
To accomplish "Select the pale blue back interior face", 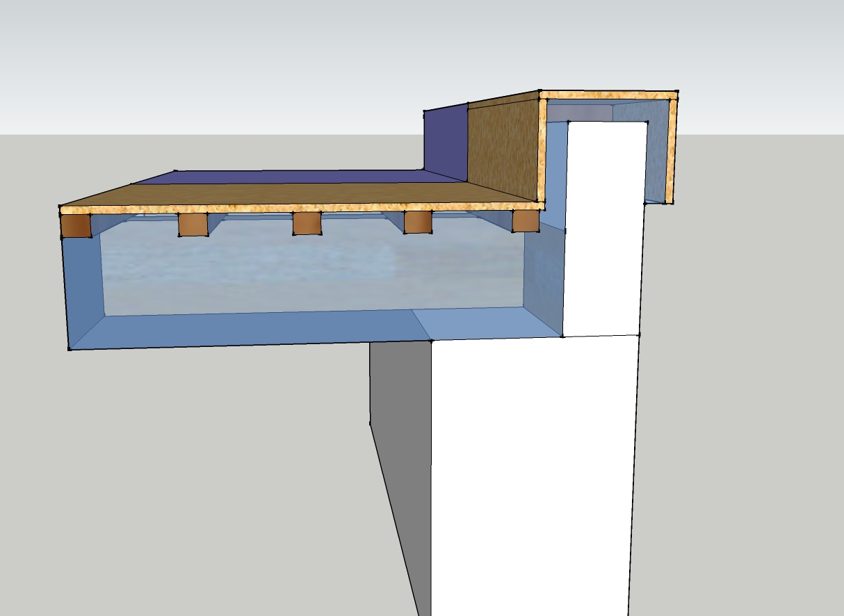I will (x=313, y=271).
